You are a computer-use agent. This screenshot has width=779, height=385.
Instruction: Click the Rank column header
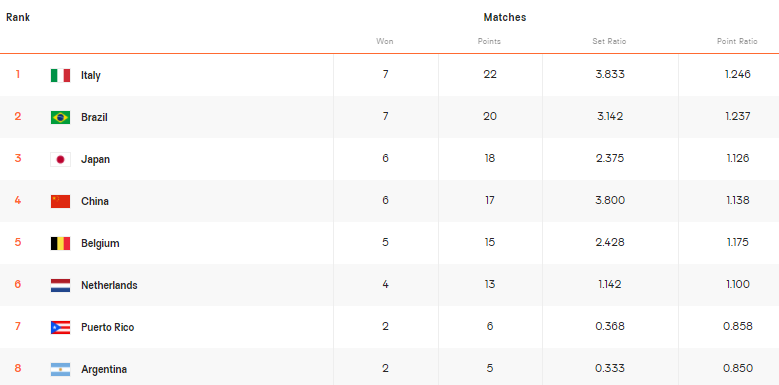coord(18,17)
